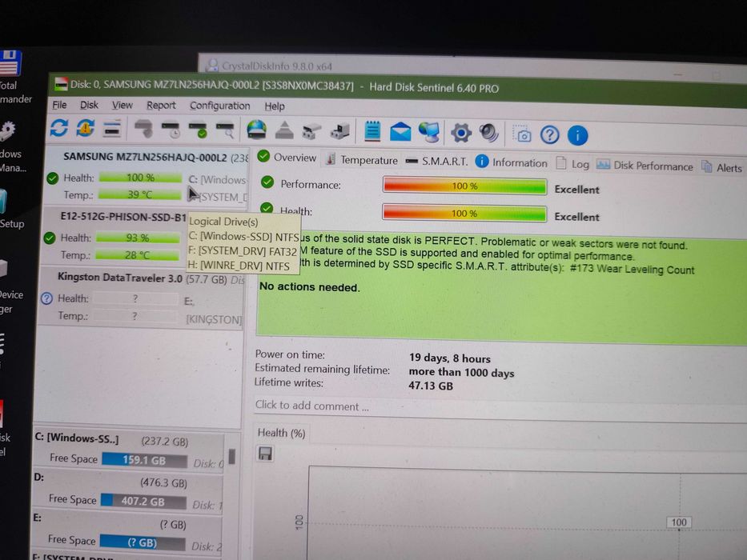Click the '47.13 GB' lifetime writes value
This screenshot has height=560, width=747.
pos(431,386)
